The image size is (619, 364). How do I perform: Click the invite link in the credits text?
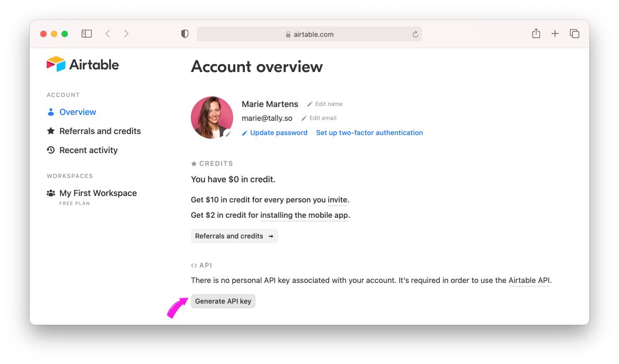[x=338, y=200]
